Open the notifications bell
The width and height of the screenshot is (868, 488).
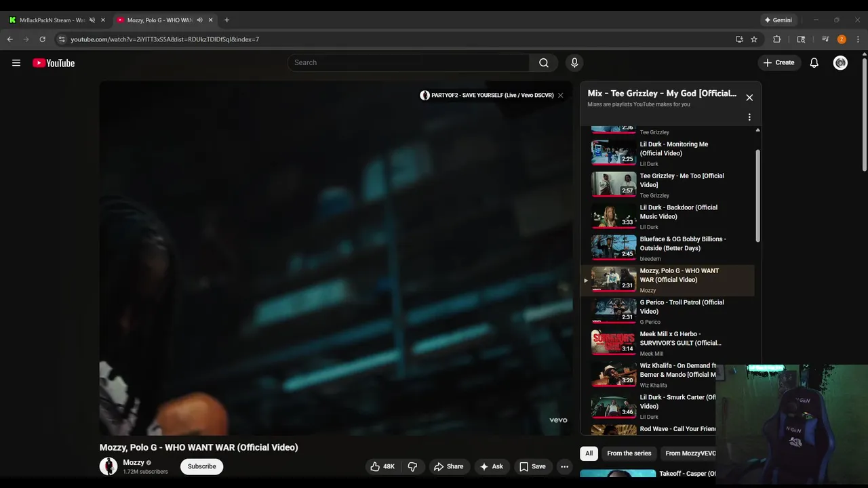[814, 63]
